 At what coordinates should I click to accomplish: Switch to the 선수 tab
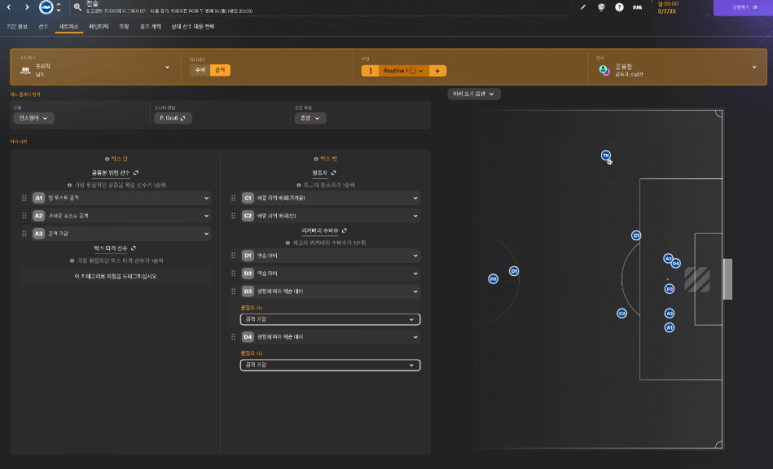click(x=43, y=27)
